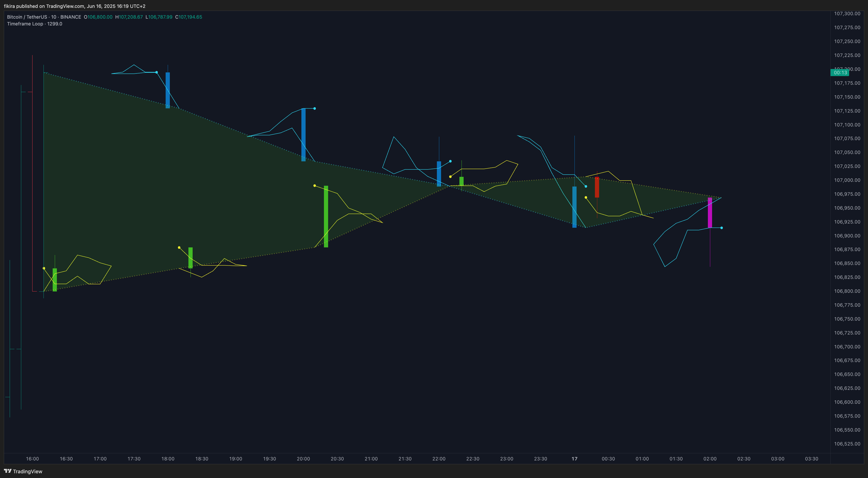The image size is (868, 478).
Task: Click the 03:30 time axis label
Action: tap(811, 459)
